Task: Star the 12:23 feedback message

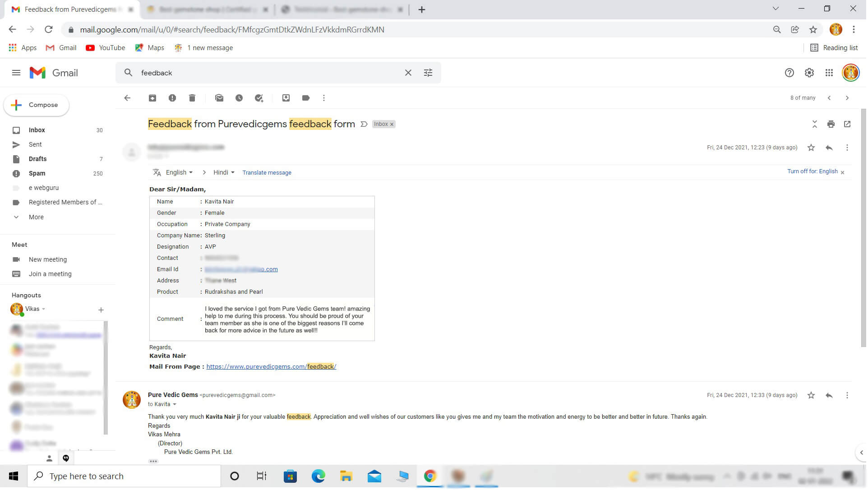Action: pyautogui.click(x=811, y=148)
